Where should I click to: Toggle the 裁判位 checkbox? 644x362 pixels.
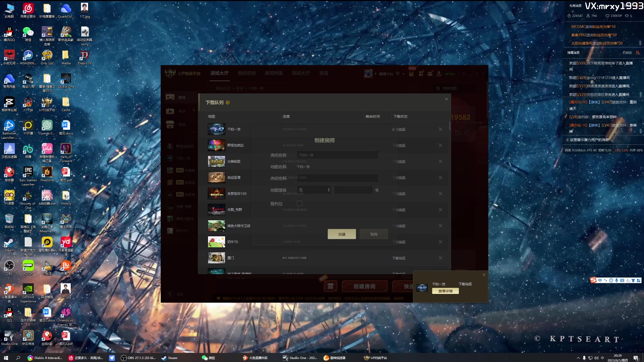(299, 203)
